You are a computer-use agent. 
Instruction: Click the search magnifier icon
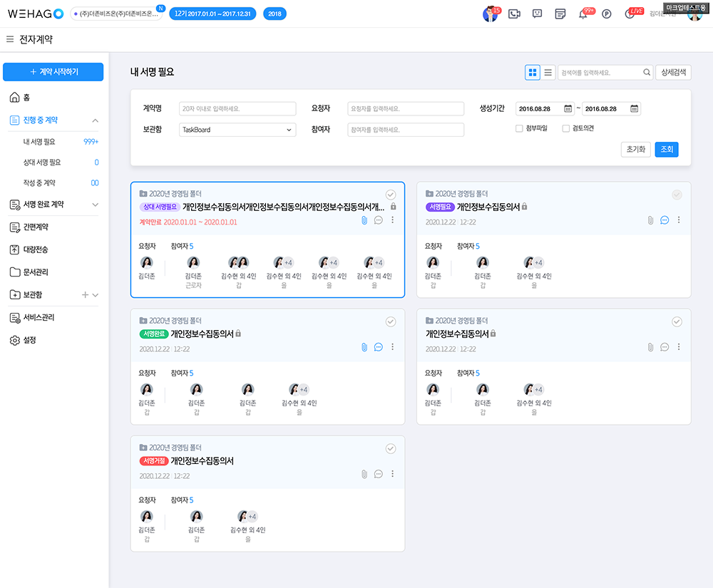click(x=647, y=72)
